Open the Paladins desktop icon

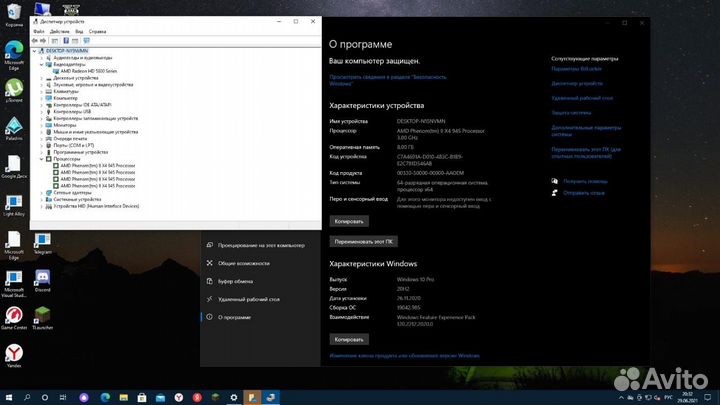[x=14, y=128]
